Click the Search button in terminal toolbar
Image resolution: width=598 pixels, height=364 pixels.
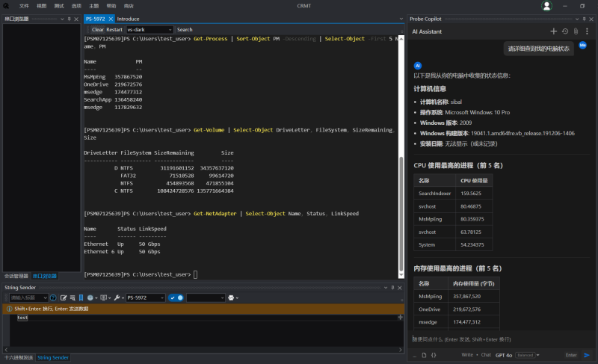tap(185, 29)
